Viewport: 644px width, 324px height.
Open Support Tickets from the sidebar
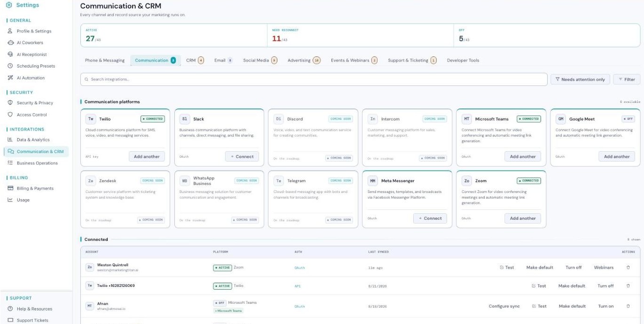coord(32,320)
